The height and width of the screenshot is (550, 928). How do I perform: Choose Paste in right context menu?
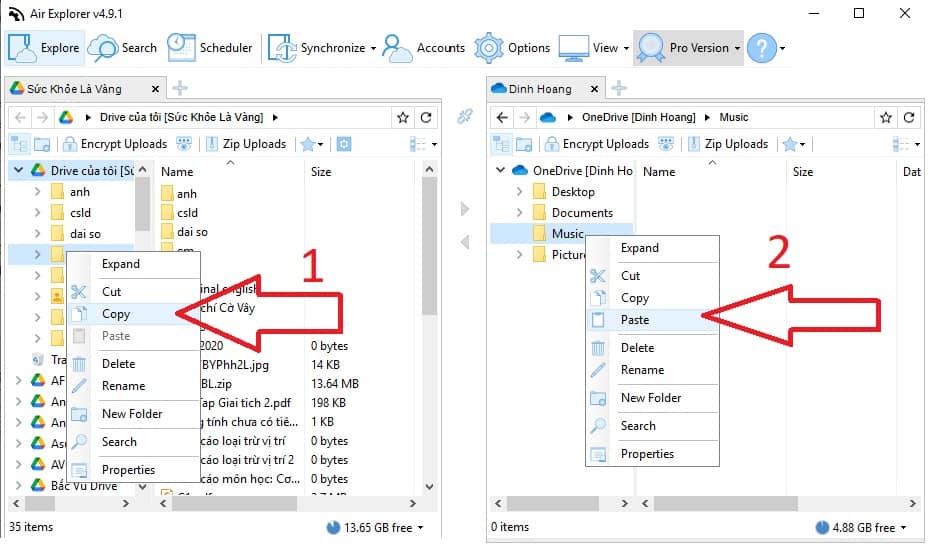click(x=635, y=320)
